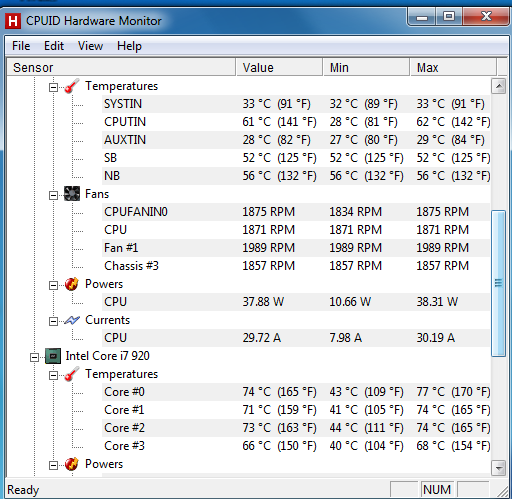
Task: Click the upper Temperatures thermometer icon
Action: click(72, 86)
